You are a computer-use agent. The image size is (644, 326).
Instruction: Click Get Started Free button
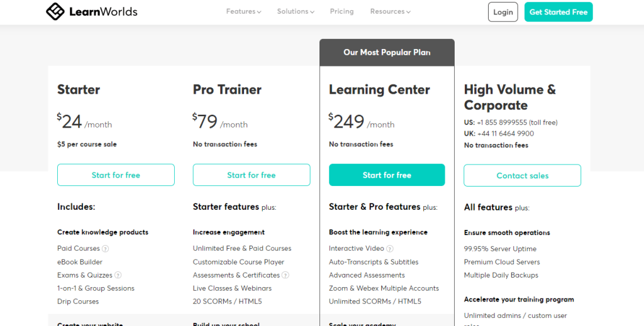tap(558, 12)
